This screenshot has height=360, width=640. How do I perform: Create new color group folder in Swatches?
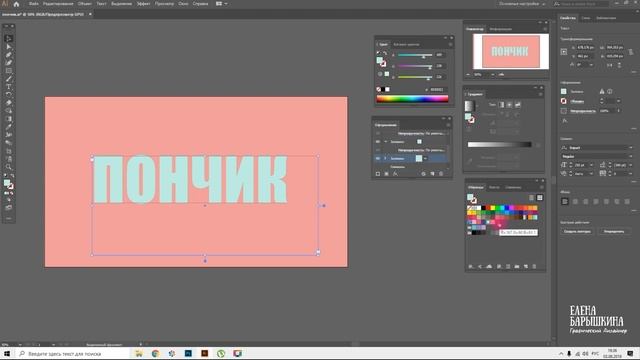coord(517,267)
